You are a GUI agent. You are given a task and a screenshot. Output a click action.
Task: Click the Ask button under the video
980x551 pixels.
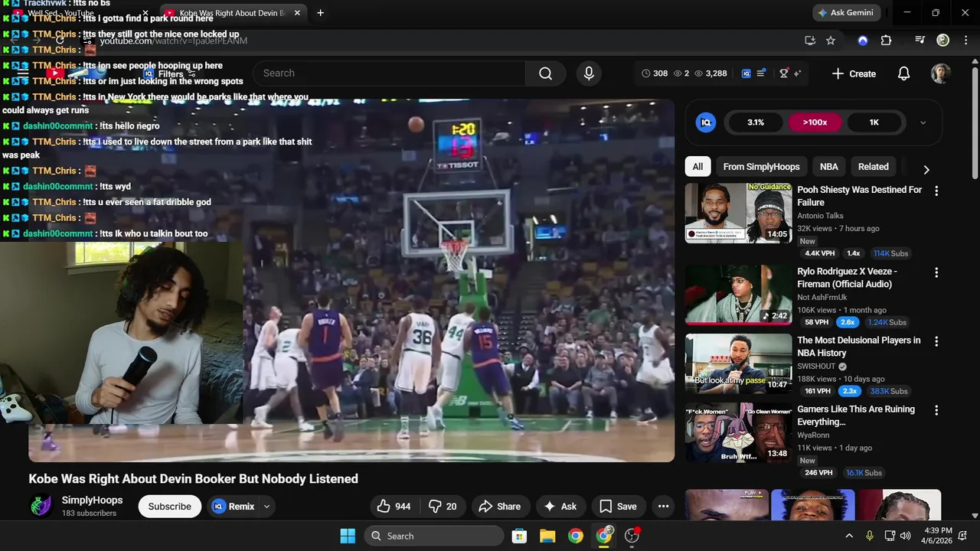(x=560, y=507)
